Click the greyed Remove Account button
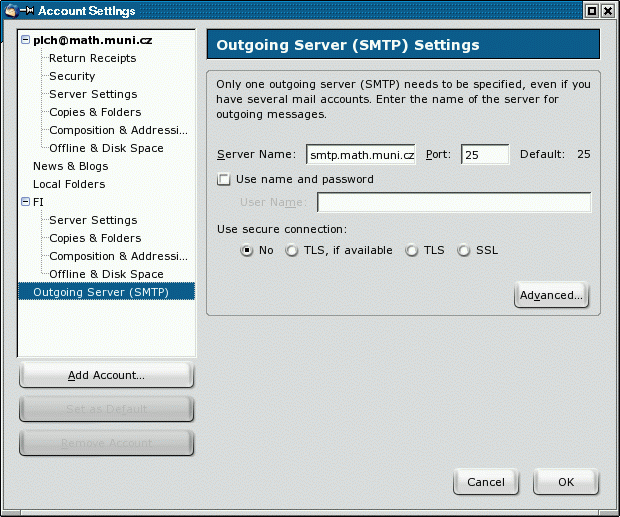The width and height of the screenshot is (620, 517). pos(106,443)
